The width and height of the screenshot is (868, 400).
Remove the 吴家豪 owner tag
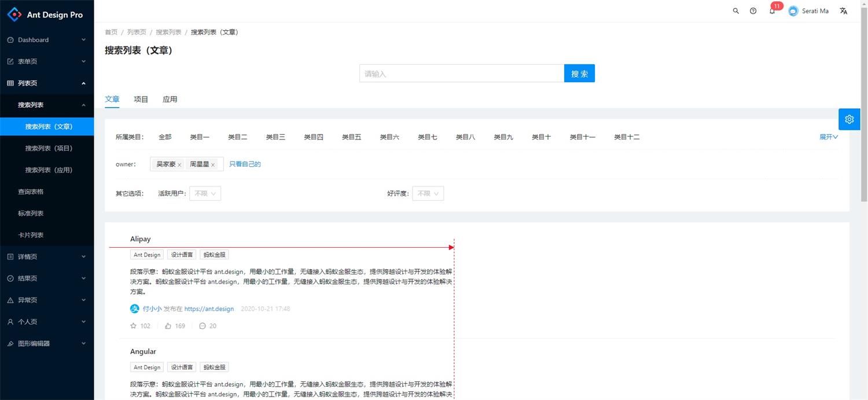[x=179, y=165]
